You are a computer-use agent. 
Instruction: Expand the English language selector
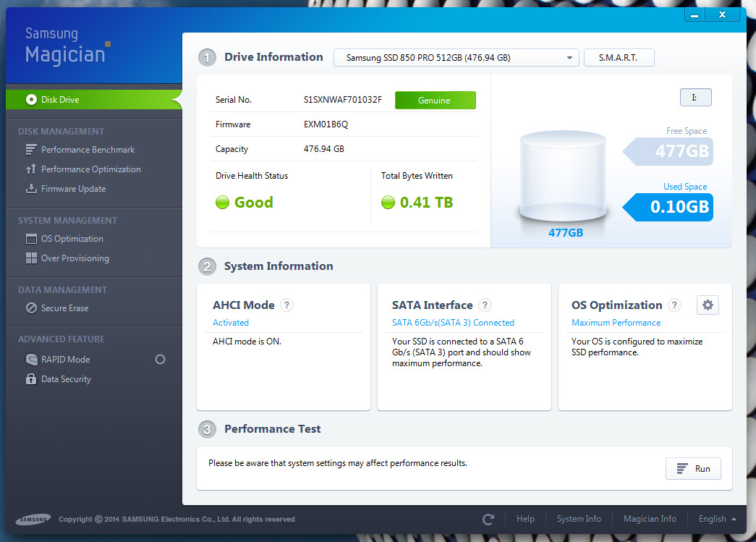(718, 519)
